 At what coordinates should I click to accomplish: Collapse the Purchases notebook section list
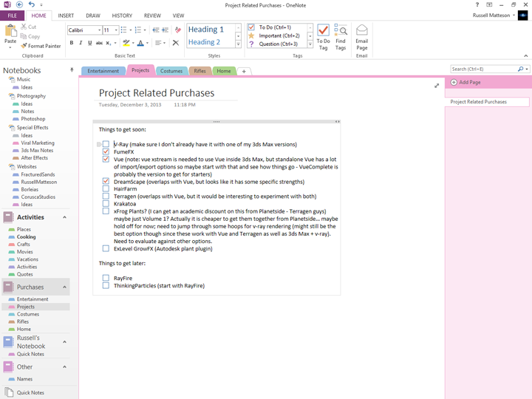pos(64,287)
